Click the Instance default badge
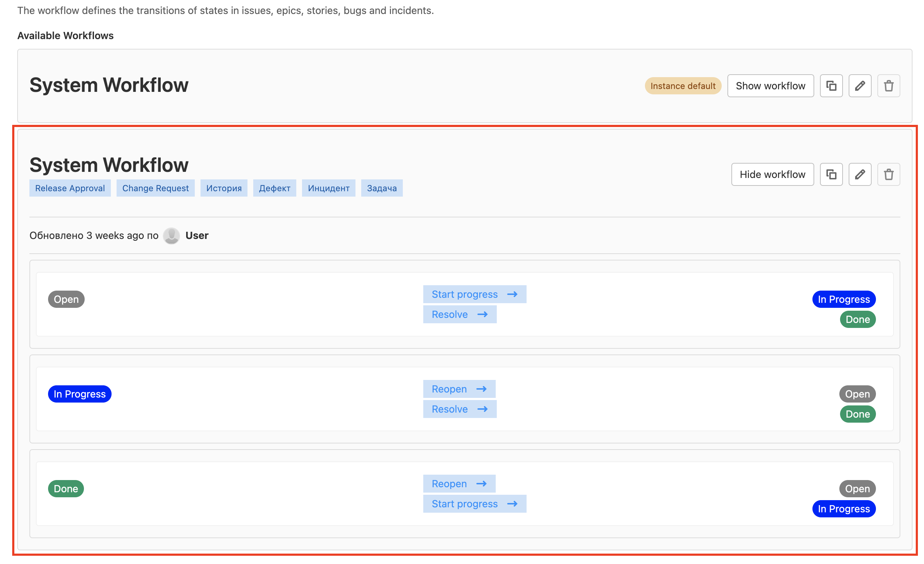Image resolution: width=924 pixels, height=564 pixels. coord(683,86)
